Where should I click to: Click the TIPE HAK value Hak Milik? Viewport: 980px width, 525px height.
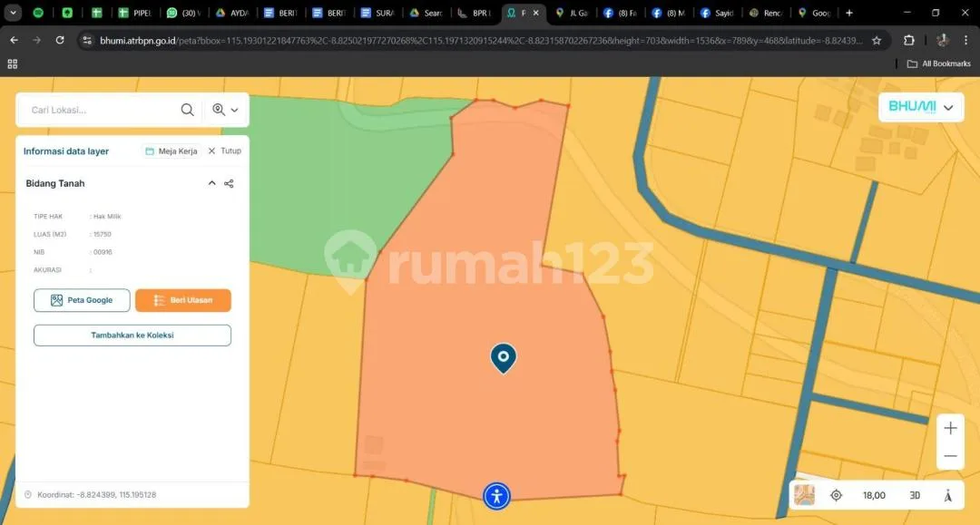click(107, 216)
